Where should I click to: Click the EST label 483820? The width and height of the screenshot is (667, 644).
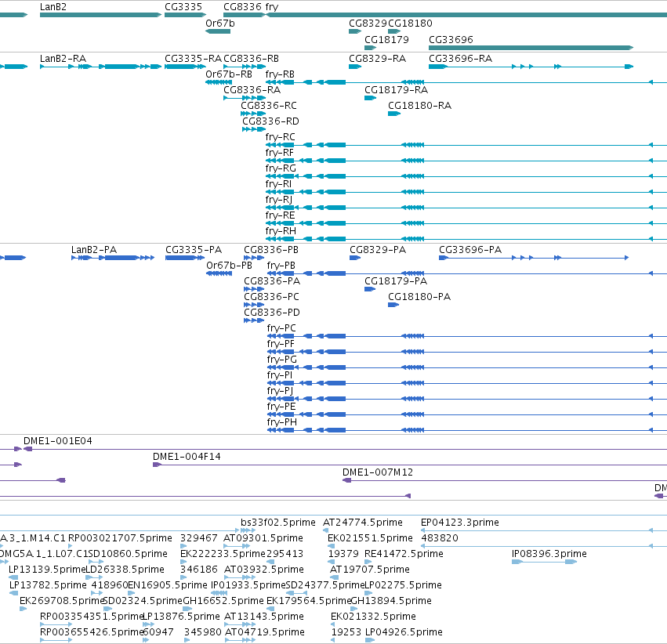440,538
